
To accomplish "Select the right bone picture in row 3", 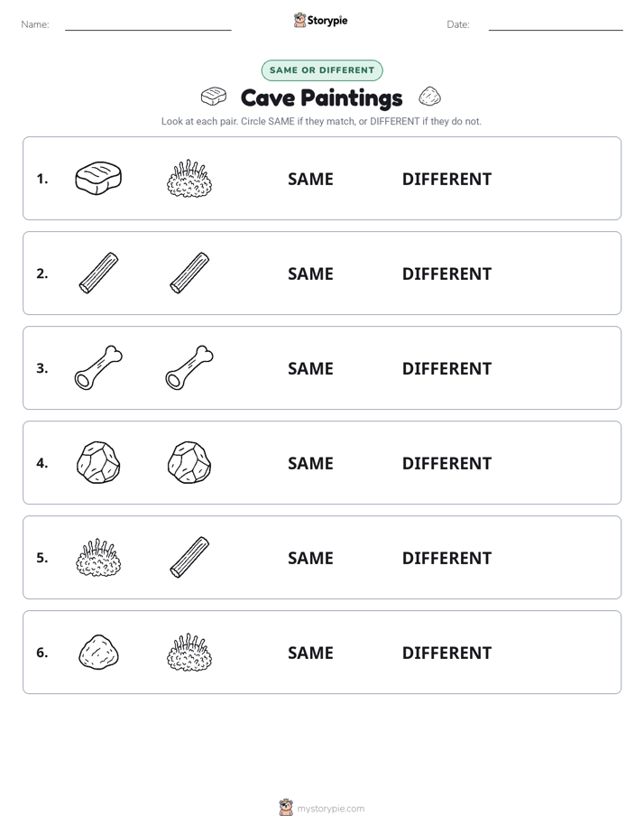I will [x=189, y=367].
